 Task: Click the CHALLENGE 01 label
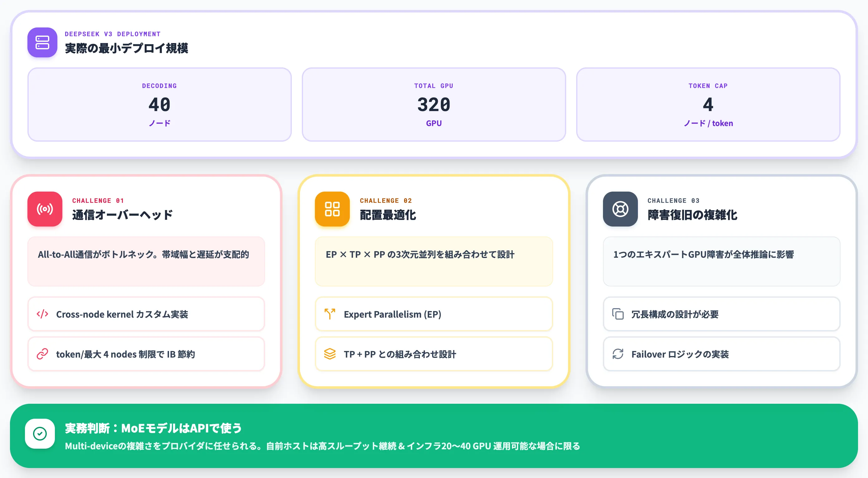tap(98, 201)
